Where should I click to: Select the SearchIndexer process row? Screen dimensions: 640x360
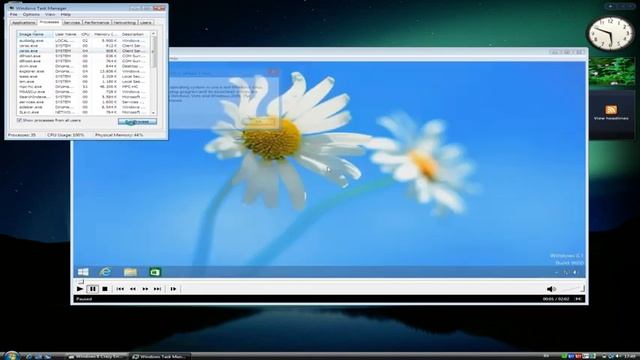tap(84, 97)
